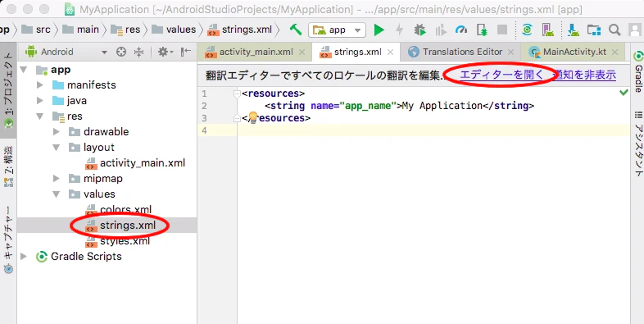Click the エディターを開く link

tap(501, 75)
